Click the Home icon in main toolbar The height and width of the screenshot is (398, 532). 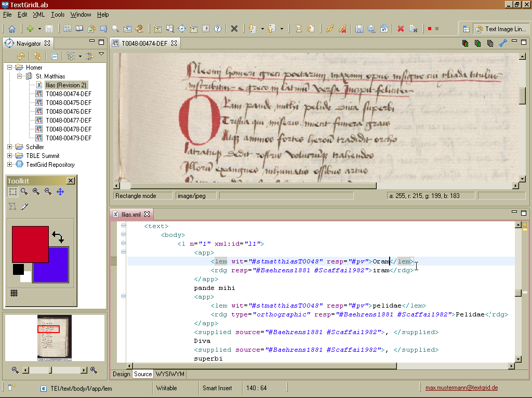(11, 29)
